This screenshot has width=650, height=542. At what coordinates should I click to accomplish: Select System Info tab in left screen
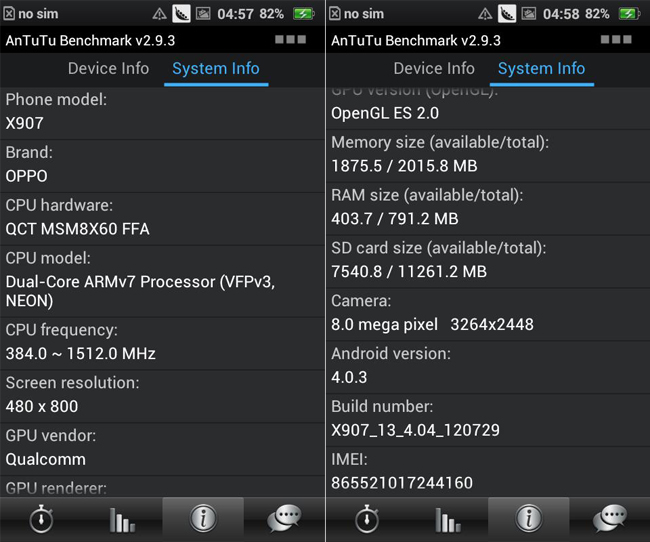(216, 68)
